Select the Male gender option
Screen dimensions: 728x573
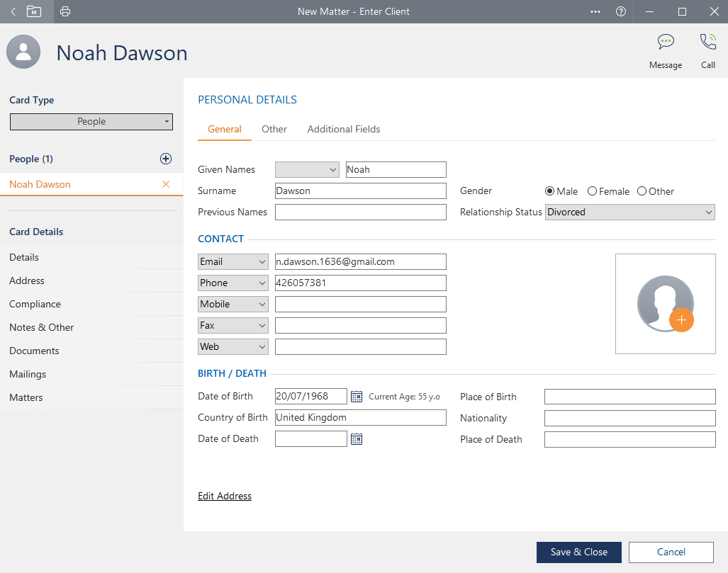pyautogui.click(x=549, y=191)
